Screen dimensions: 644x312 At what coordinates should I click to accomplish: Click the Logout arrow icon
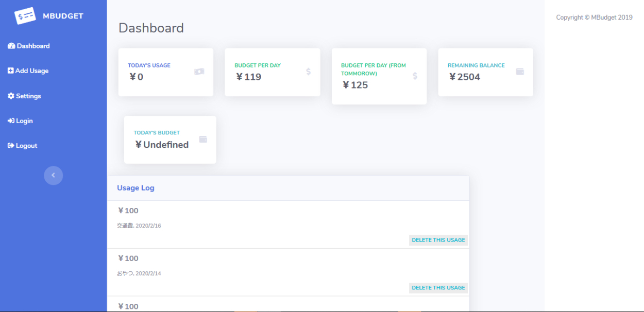tap(11, 146)
